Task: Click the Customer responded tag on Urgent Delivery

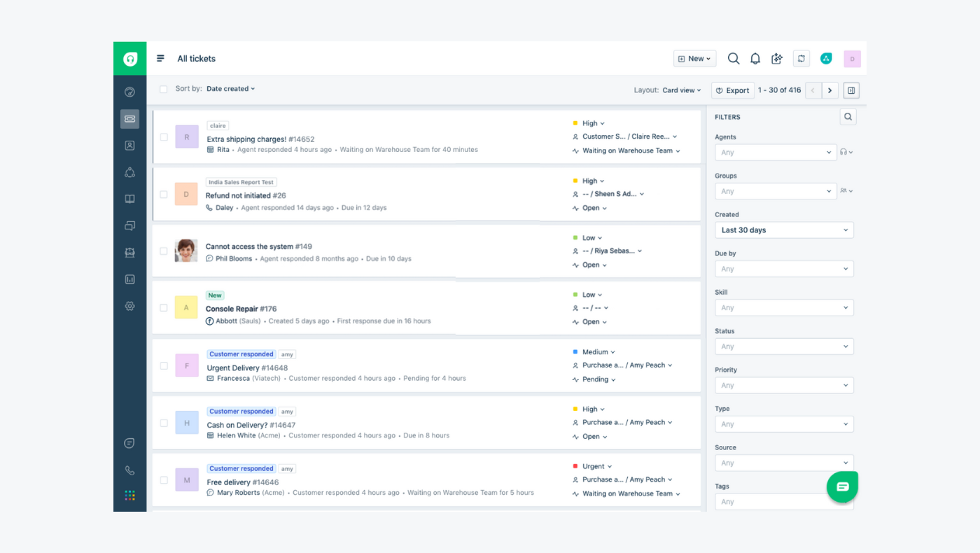Action: 241,354
